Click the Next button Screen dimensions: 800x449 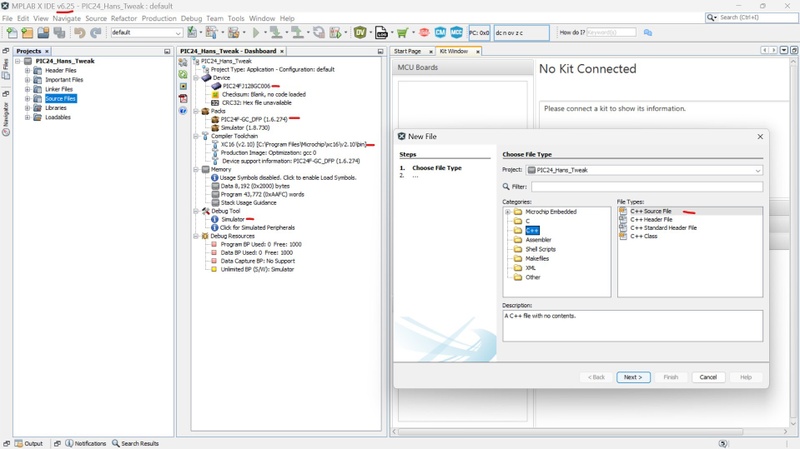coord(633,377)
